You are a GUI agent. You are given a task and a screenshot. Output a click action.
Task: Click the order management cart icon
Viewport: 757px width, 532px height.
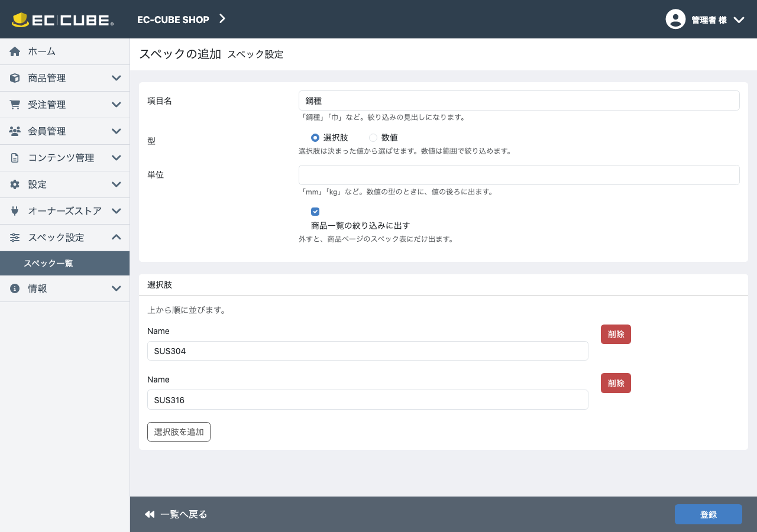[15, 105]
